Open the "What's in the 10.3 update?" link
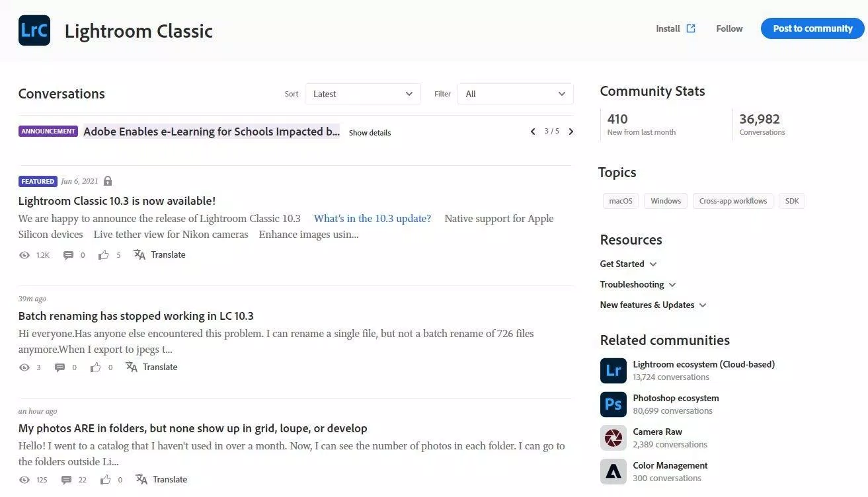The width and height of the screenshot is (868, 497). [372, 218]
